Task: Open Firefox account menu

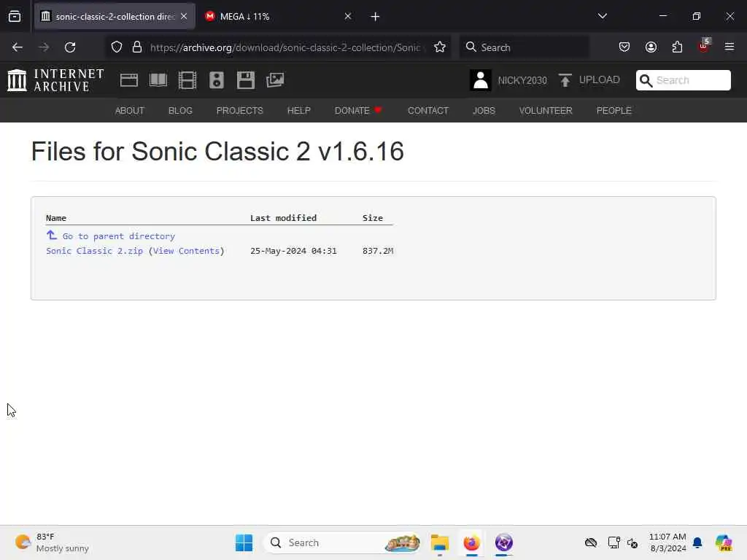Action: click(651, 47)
